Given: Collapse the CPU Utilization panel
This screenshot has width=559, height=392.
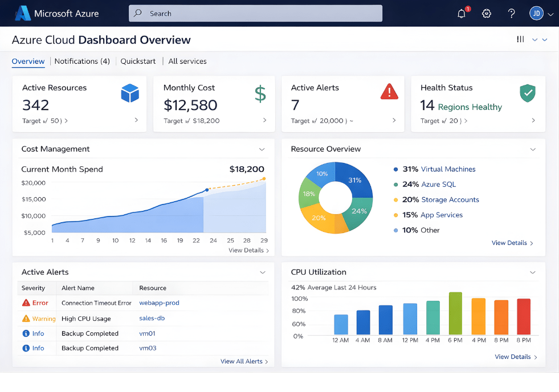Looking at the screenshot, I should [532, 272].
